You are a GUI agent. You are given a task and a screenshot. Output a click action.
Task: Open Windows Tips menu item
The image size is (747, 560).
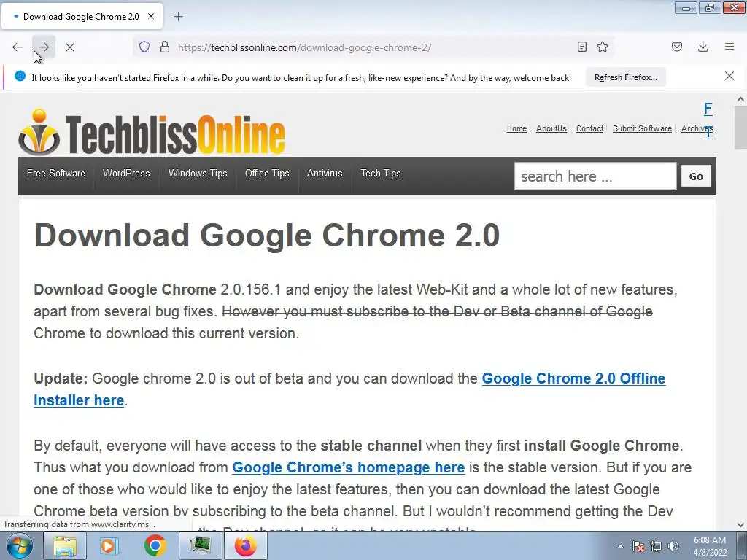point(198,174)
